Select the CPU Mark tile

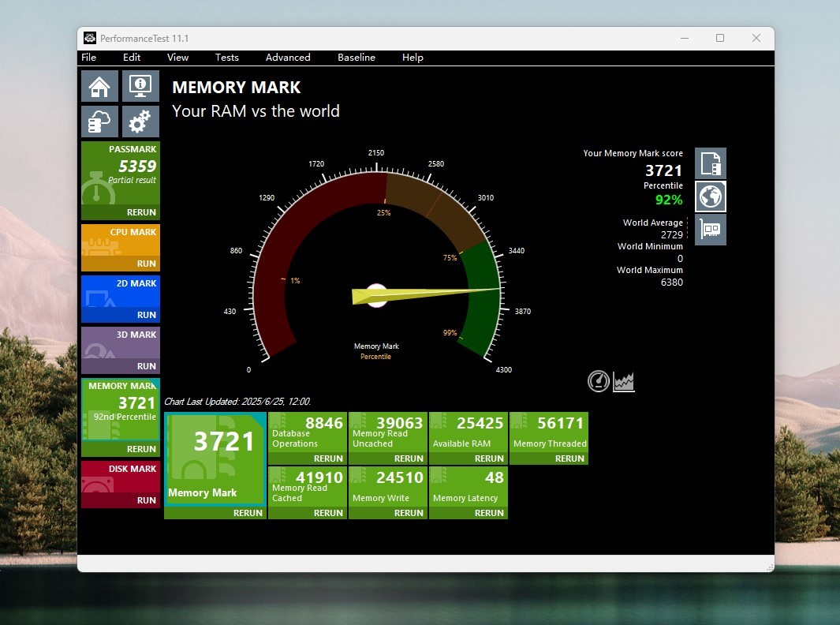click(x=121, y=241)
